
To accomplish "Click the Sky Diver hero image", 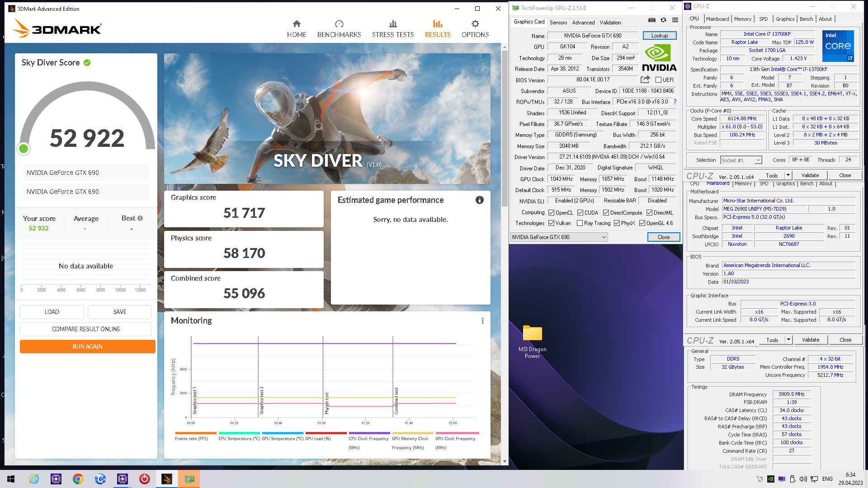I will (x=327, y=119).
